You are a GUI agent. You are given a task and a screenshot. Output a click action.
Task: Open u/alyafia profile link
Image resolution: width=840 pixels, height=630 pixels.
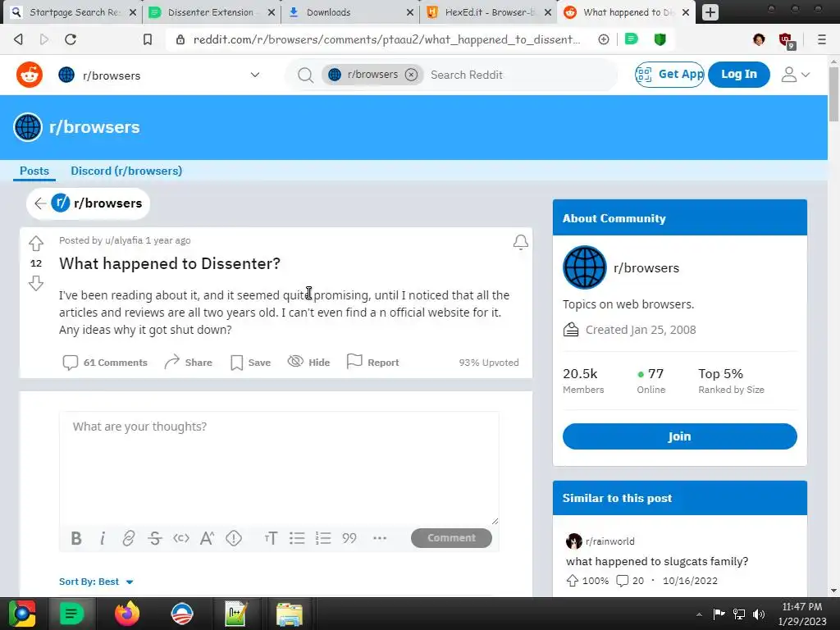[124, 240]
